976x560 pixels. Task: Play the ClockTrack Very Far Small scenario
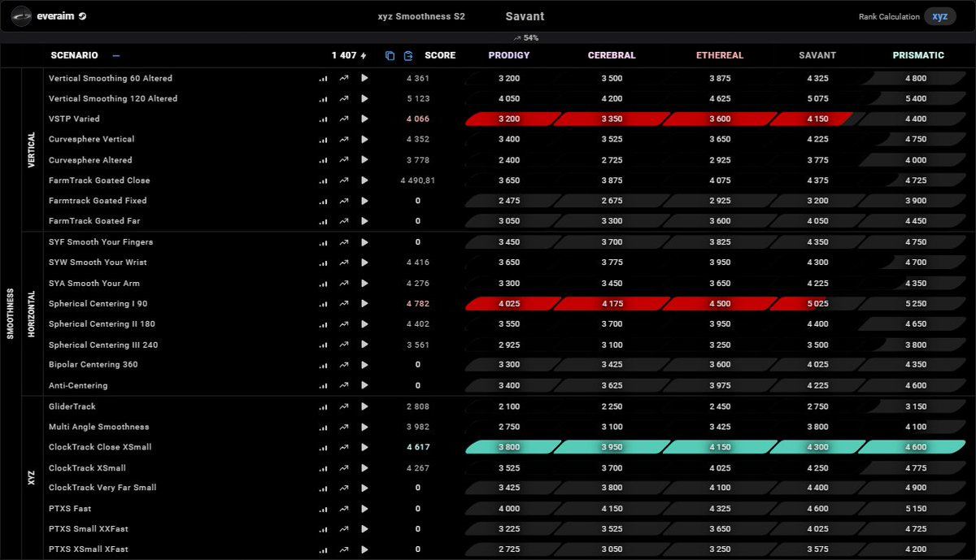click(364, 488)
